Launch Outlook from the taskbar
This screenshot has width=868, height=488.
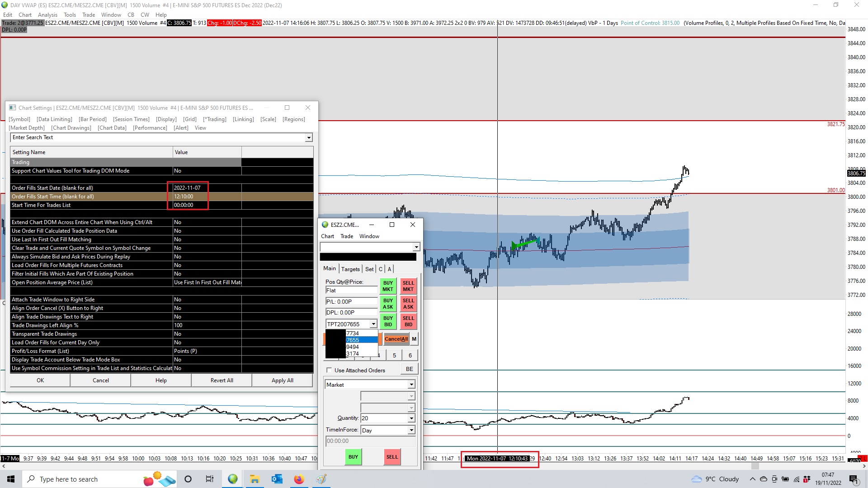pyautogui.click(x=277, y=479)
